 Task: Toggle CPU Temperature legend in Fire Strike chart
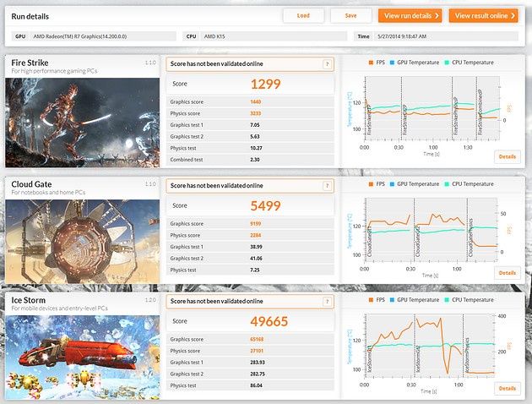tap(470, 63)
